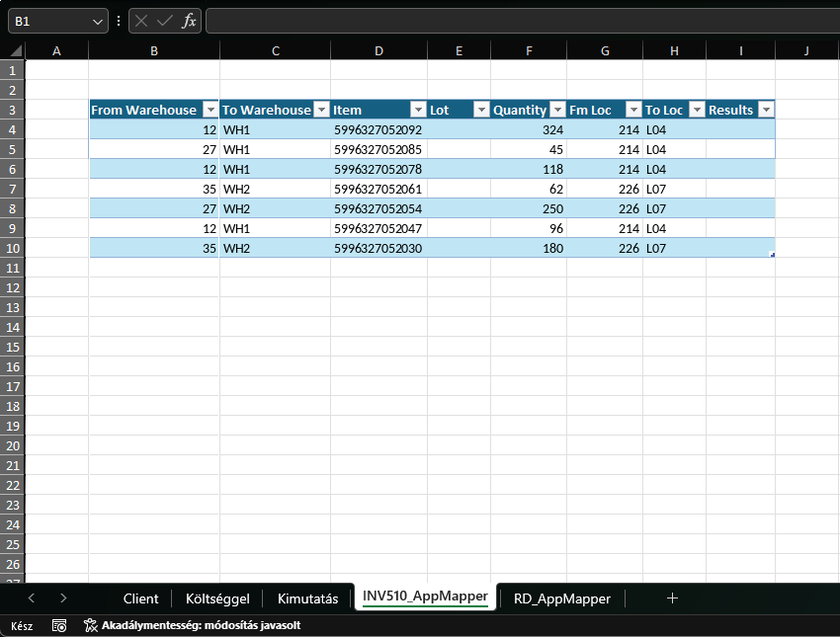Click Akadálymentesség: módosítás javasolt status text

201,625
